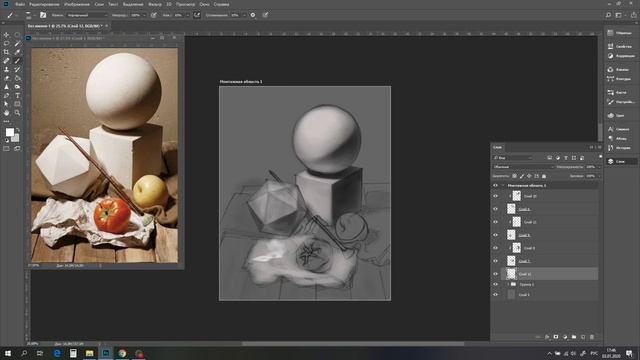Open the Фильтр menu

(155, 4)
